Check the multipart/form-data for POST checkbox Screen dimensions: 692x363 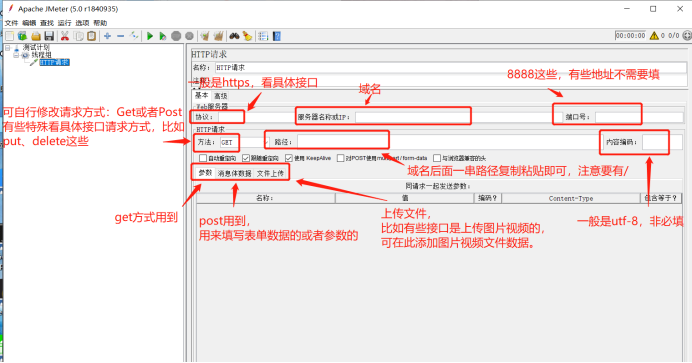(x=341, y=158)
